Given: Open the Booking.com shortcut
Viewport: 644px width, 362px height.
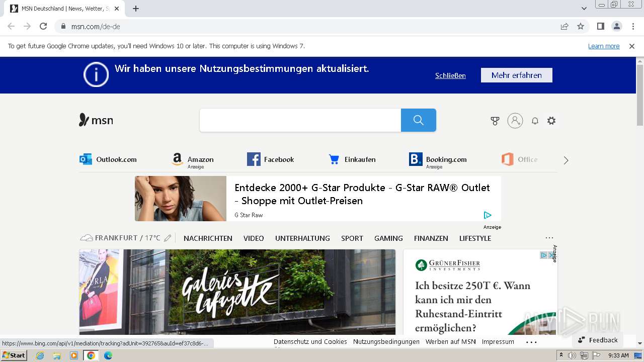Looking at the screenshot, I should coord(438,160).
